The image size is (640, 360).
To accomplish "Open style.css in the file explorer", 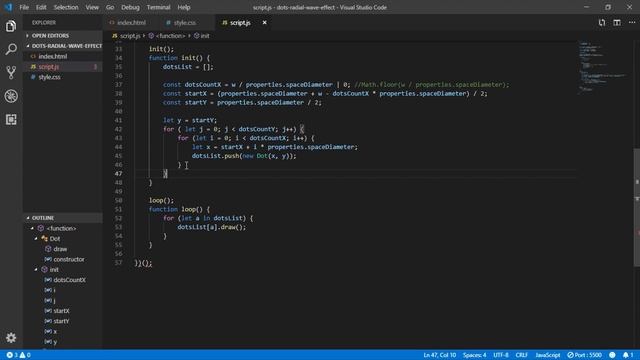I will (x=62, y=77).
